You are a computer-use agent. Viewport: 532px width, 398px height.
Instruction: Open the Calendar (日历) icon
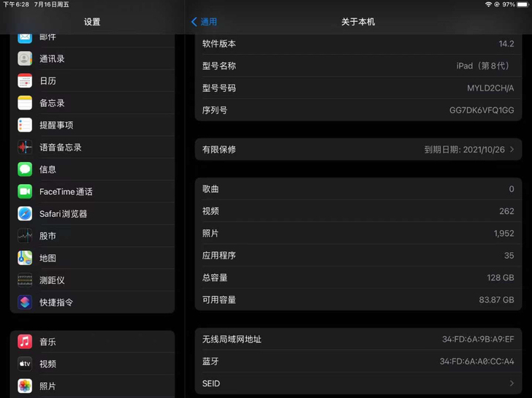pos(25,80)
